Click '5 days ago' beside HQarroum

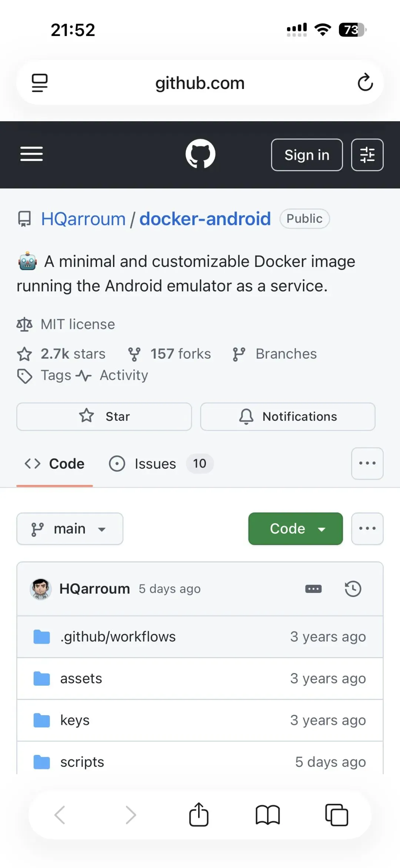[x=170, y=589]
